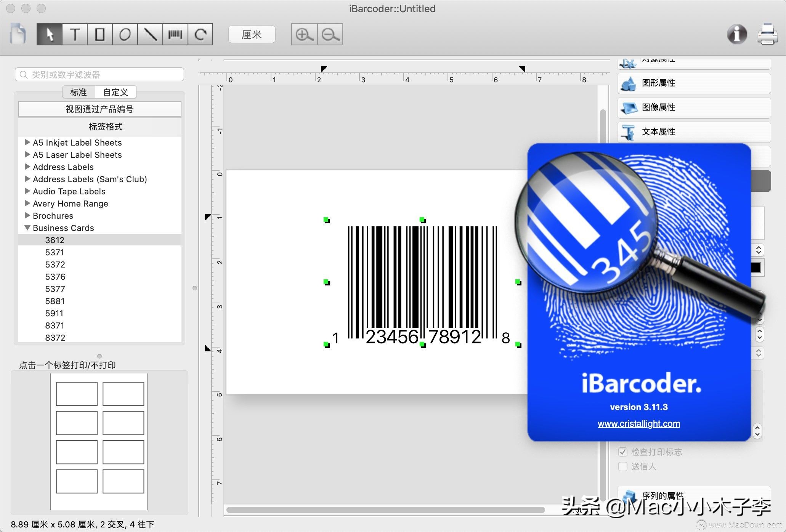Toggle a label cell in the print preview grid
Image resolution: width=786 pixels, height=532 pixels.
pos(76,393)
